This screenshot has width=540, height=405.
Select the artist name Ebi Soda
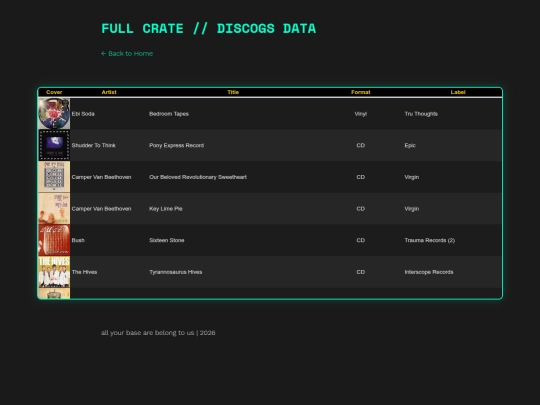click(83, 114)
